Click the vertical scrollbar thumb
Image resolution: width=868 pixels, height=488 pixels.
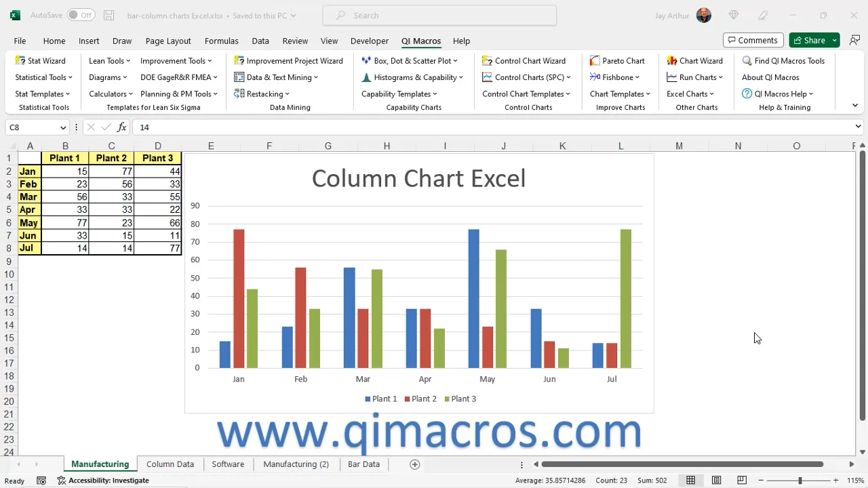(863, 285)
